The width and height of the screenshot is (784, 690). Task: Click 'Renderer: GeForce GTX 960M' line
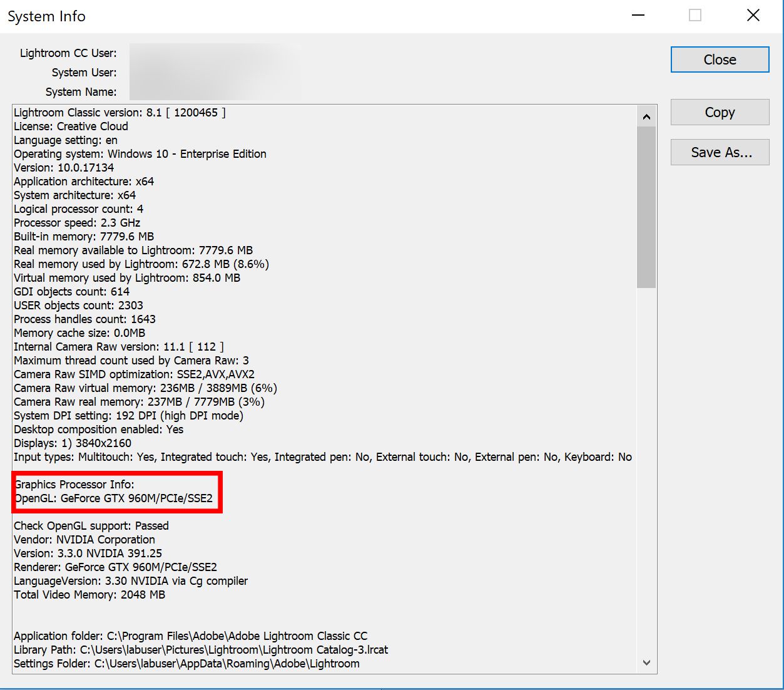pos(115,567)
